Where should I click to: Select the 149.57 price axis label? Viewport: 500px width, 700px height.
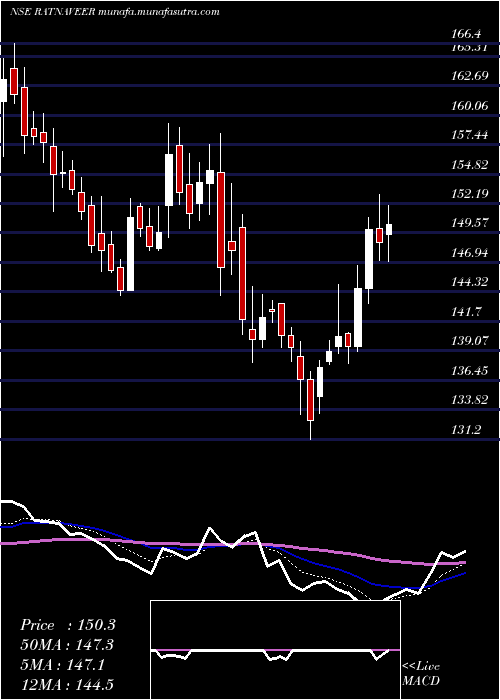coord(470,224)
